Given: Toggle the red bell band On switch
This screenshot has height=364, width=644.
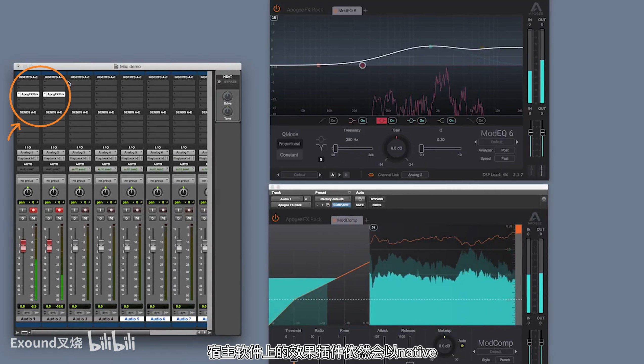Looking at the screenshot, I should pos(392,121).
